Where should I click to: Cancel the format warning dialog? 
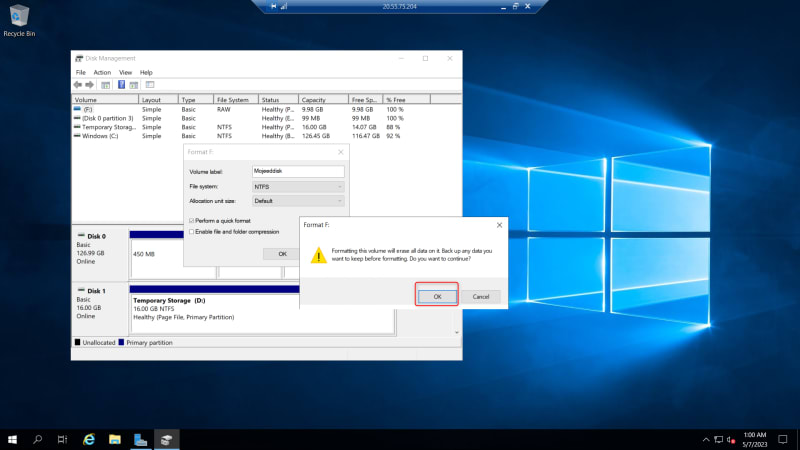pos(481,296)
